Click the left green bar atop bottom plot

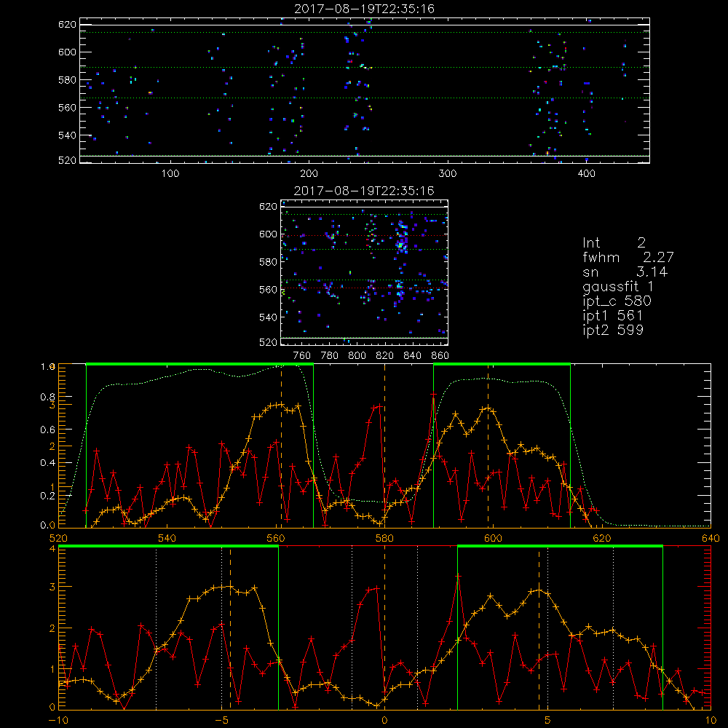pyautogui.click(x=169, y=547)
